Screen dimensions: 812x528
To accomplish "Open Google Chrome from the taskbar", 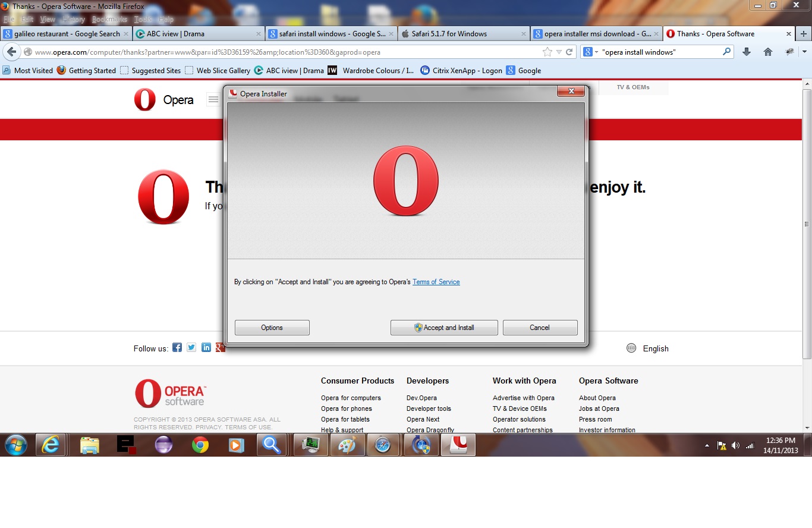I will [200, 445].
